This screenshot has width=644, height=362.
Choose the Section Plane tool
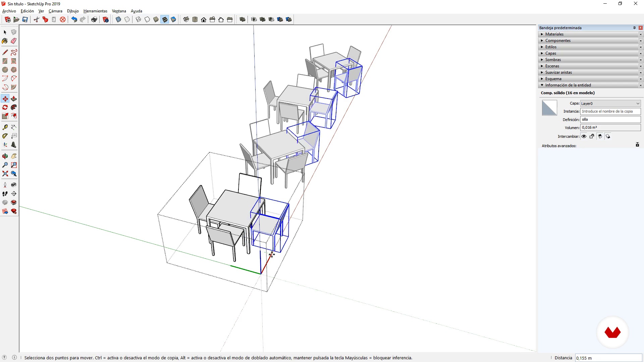[14, 194]
